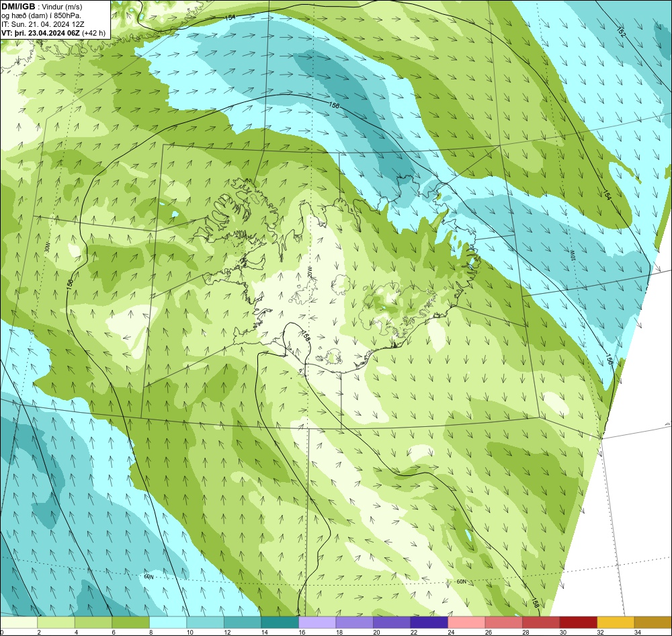Click the right 60N latitude label
This screenshot has height=636, width=672.
pos(461,582)
